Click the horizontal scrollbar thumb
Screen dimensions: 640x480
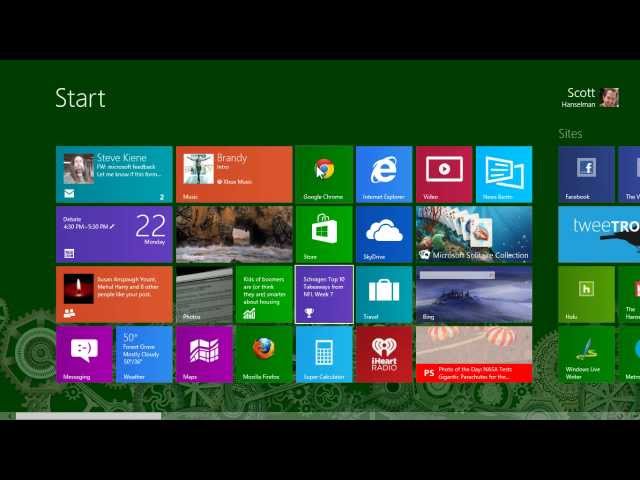89,416
